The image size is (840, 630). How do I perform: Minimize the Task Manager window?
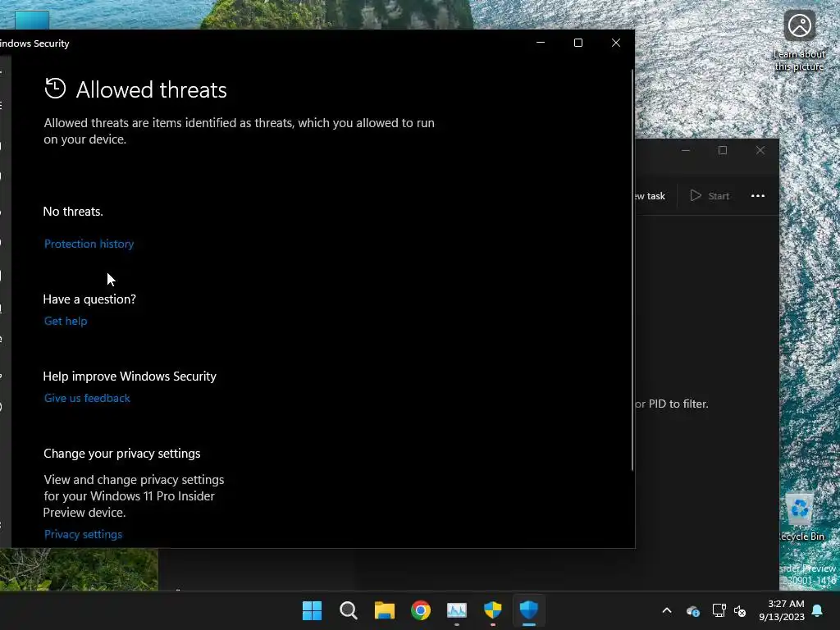[x=685, y=151]
